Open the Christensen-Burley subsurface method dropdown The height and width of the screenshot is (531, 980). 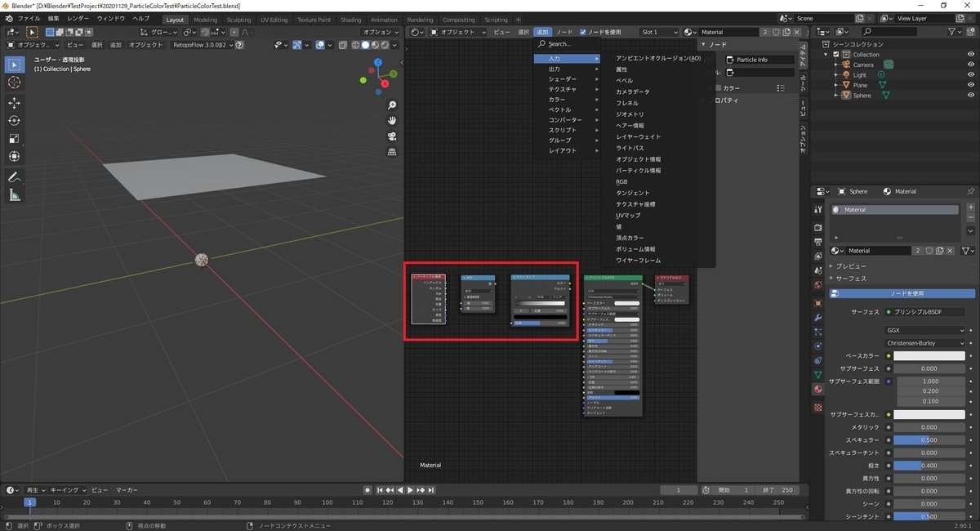[x=925, y=343]
